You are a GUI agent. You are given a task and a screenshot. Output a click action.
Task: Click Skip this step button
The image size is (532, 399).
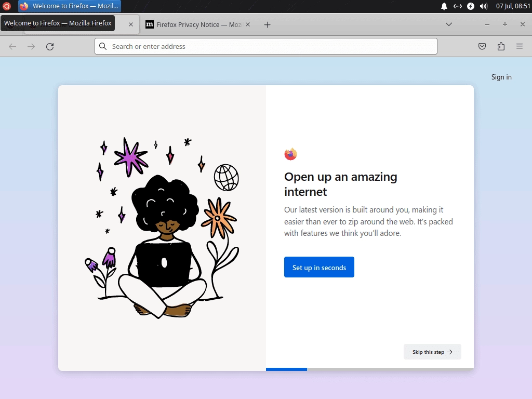coord(432,352)
